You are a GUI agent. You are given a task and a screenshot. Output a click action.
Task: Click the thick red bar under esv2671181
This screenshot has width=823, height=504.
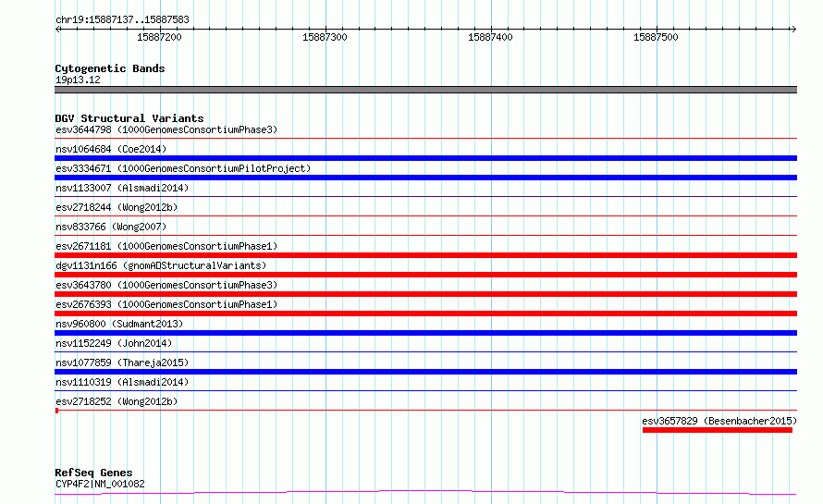425,255
